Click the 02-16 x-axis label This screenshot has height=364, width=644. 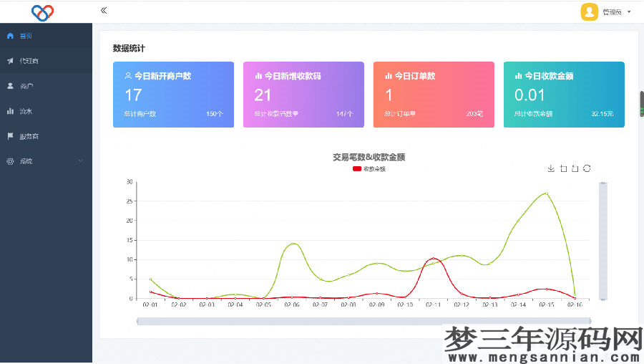tap(575, 305)
